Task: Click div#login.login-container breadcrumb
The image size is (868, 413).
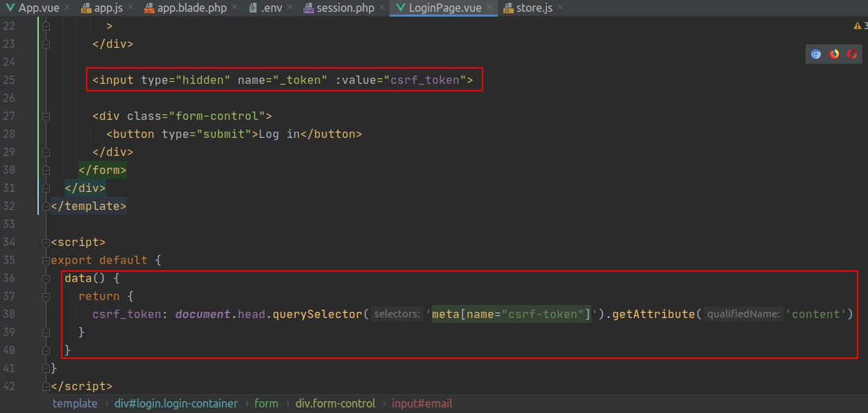Action: 176,403
